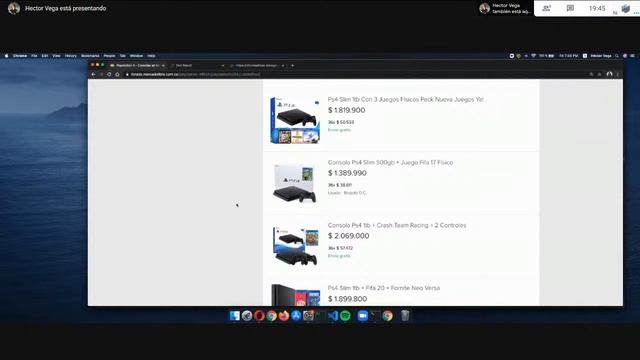Click the $ 1.389.990 price
Screen dimensions: 640x360
click(x=347, y=173)
